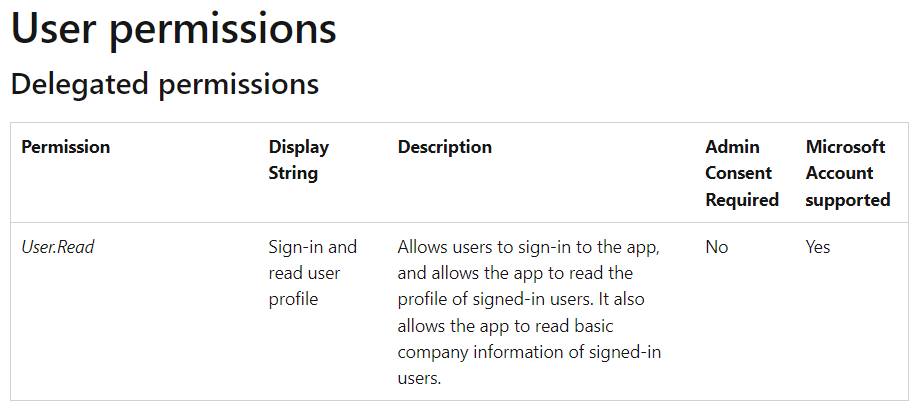Click the "Yes" Microsoft Account value
This screenshot has height=411, width=920.
click(x=818, y=247)
